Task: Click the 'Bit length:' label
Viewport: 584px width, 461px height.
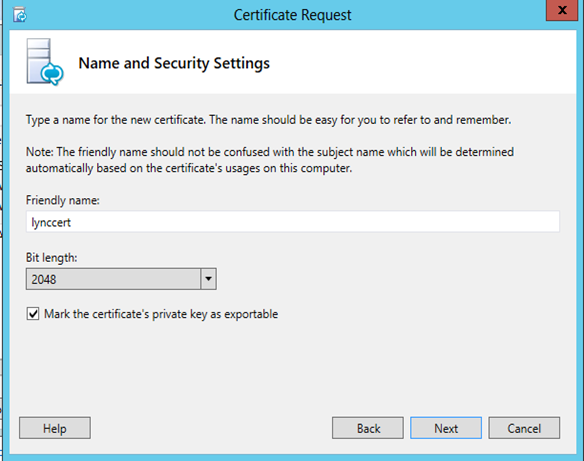Action: coord(51,257)
